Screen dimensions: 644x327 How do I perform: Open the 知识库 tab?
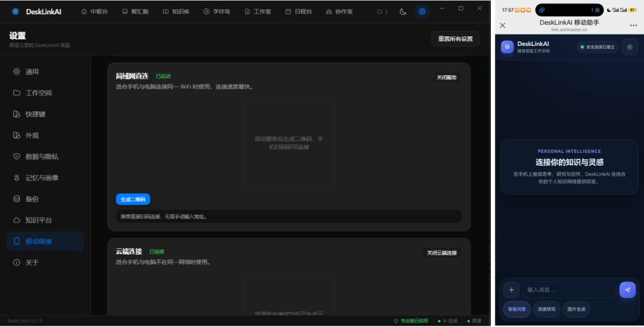pos(176,11)
